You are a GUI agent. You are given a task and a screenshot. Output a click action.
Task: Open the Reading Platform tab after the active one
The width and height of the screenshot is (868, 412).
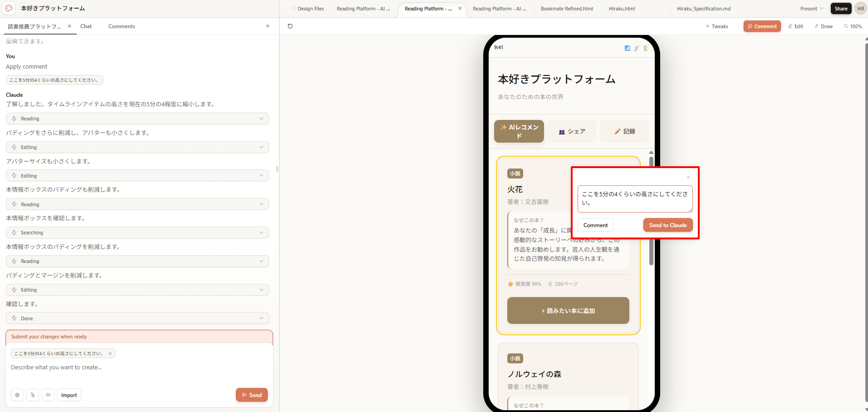pos(500,9)
